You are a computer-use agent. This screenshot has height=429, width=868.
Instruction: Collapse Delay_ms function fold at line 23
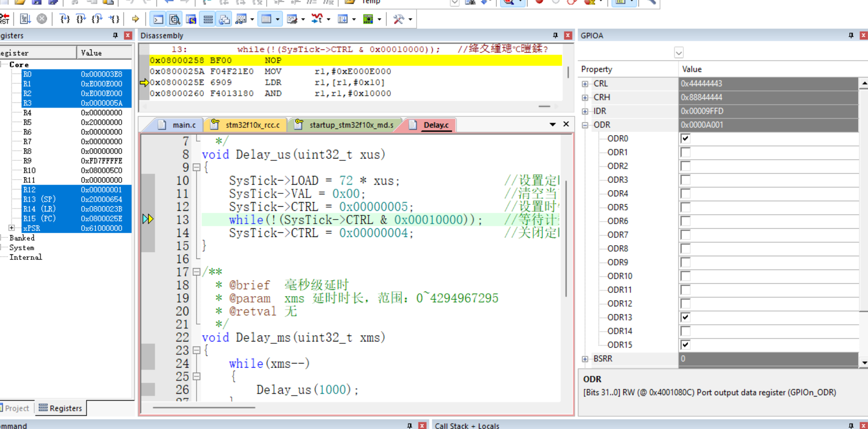tap(197, 350)
